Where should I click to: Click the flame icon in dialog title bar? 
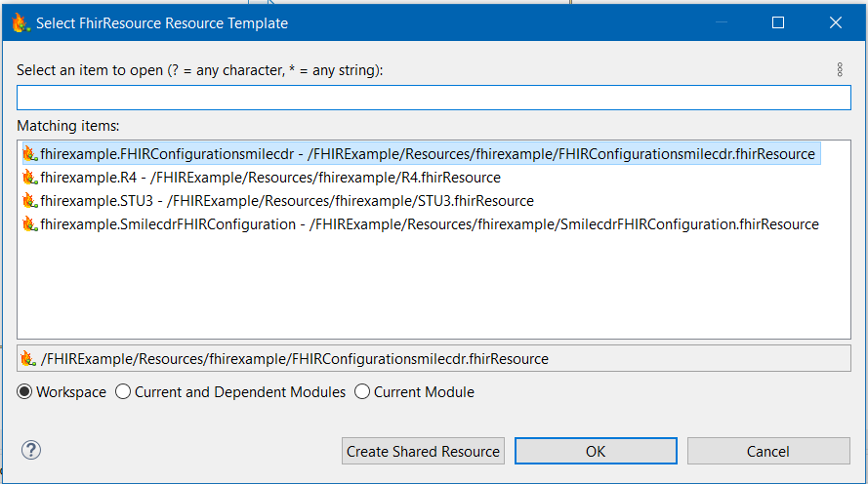(x=20, y=22)
